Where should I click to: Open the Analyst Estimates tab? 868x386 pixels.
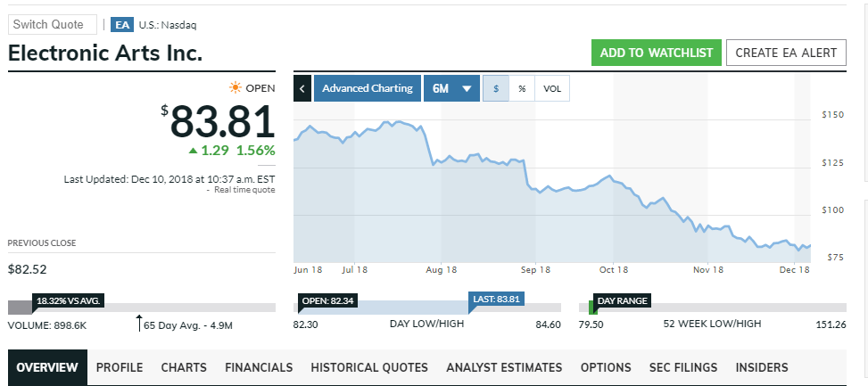[x=504, y=367]
